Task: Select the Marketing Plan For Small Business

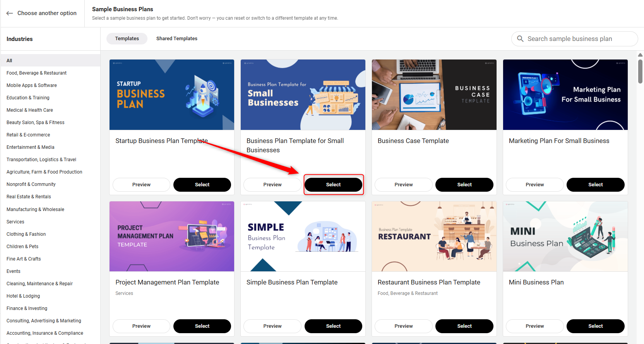Action: pyautogui.click(x=596, y=185)
